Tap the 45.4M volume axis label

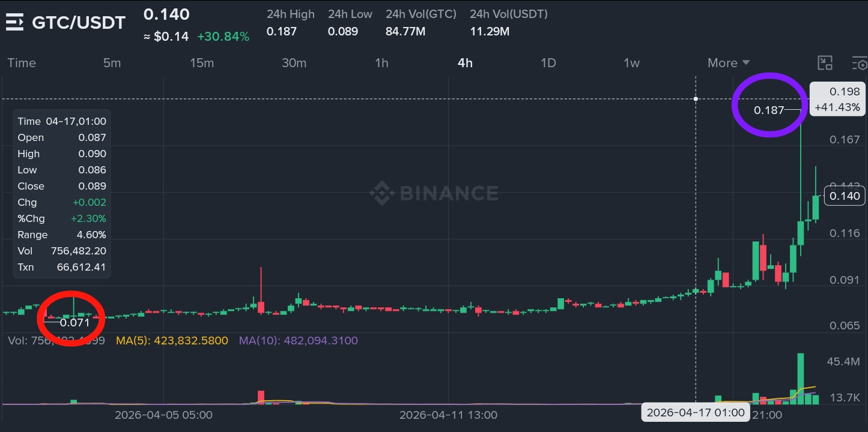(x=843, y=361)
